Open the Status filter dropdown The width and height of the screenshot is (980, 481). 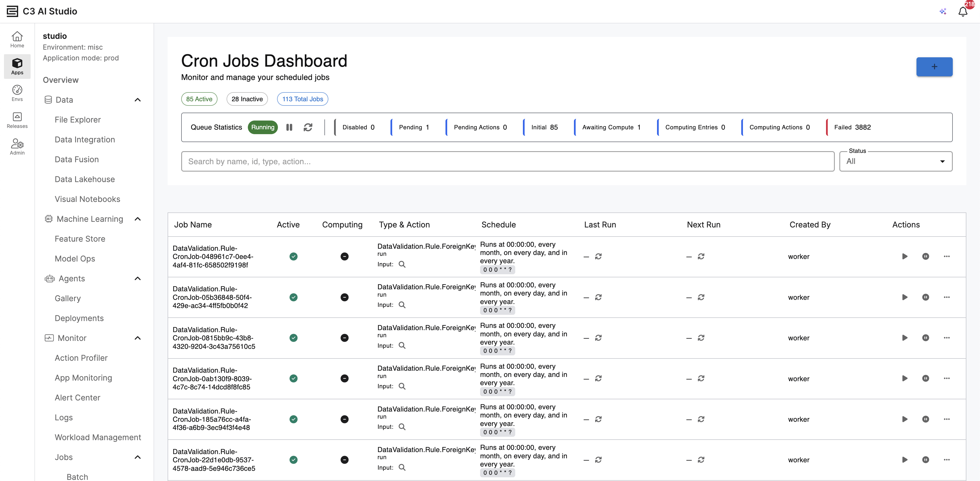[x=895, y=161]
